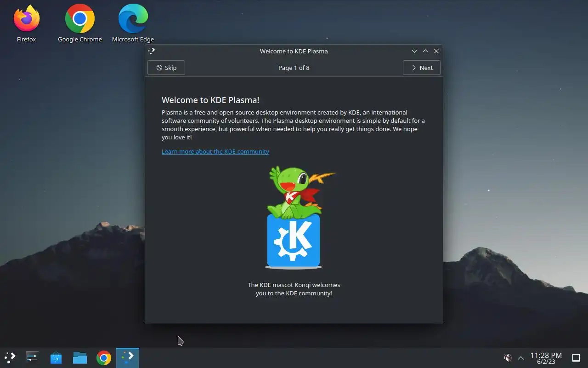
Task: Close the Welcome to KDE Plasma window
Action: pos(436,51)
